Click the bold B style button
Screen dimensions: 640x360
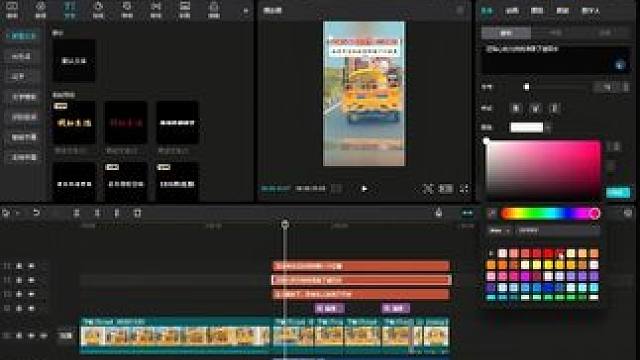click(x=516, y=108)
